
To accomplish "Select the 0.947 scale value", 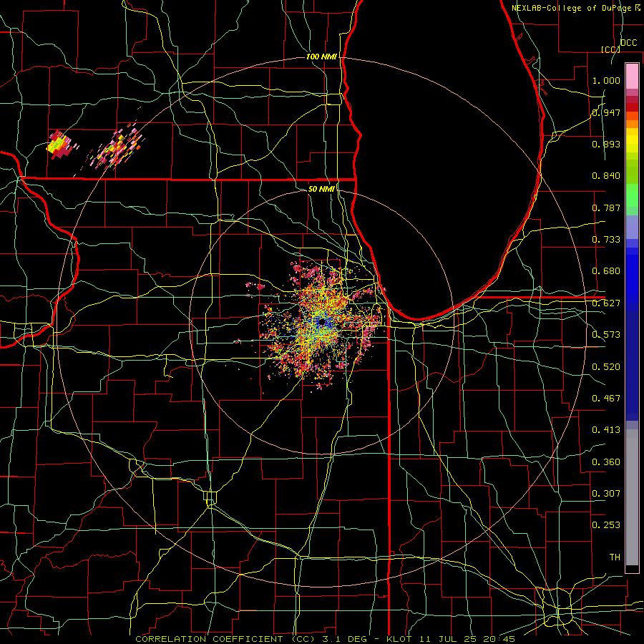I will tap(606, 112).
